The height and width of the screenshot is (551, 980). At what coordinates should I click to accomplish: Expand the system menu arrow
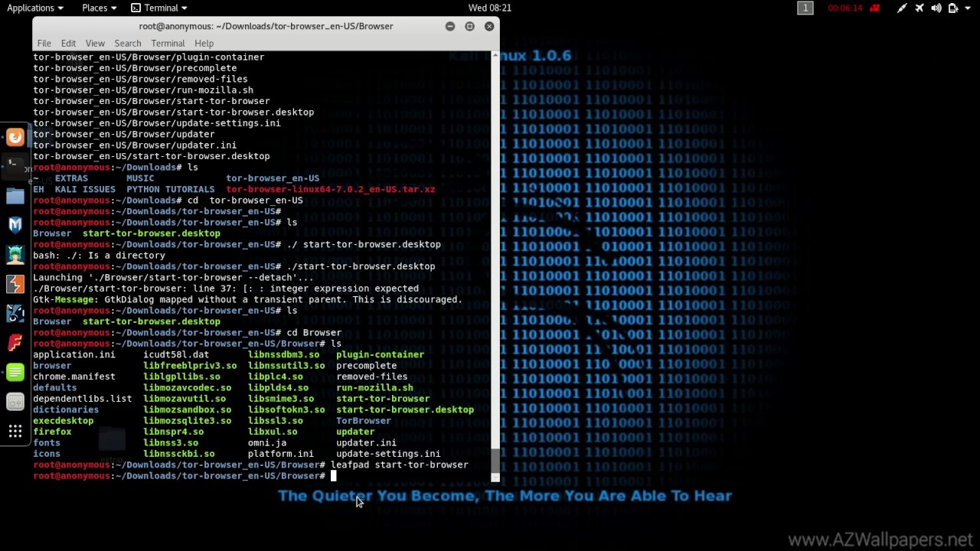tap(968, 8)
